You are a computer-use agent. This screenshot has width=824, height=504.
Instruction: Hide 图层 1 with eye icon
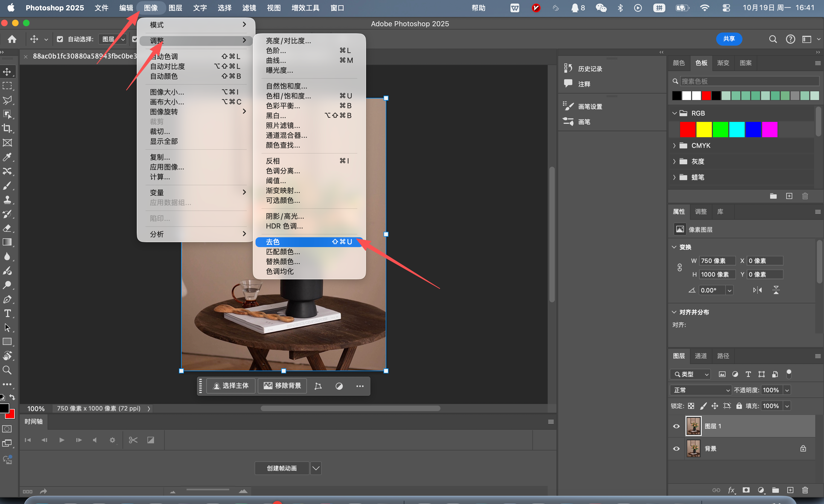coord(676,426)
